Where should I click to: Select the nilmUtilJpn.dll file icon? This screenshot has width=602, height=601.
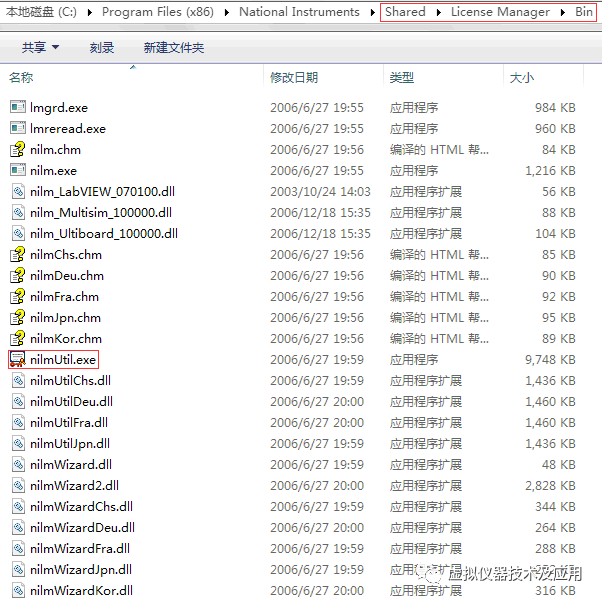[18, 443]
